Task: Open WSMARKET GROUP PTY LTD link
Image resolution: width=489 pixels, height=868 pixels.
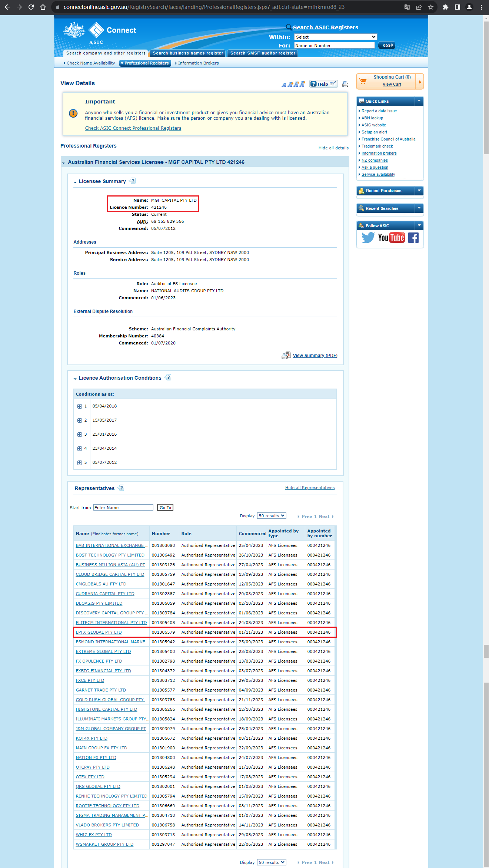Action: pyautogui.click(x=104, y=844)
